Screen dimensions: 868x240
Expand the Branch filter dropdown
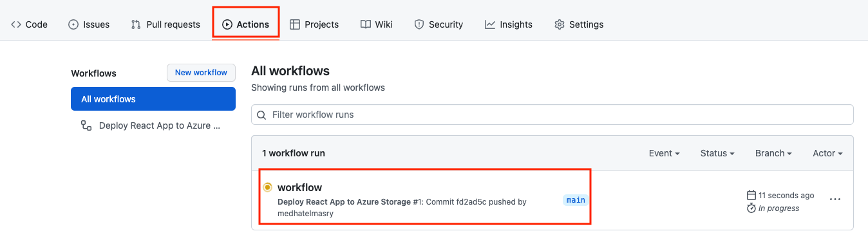coord(773,153)
